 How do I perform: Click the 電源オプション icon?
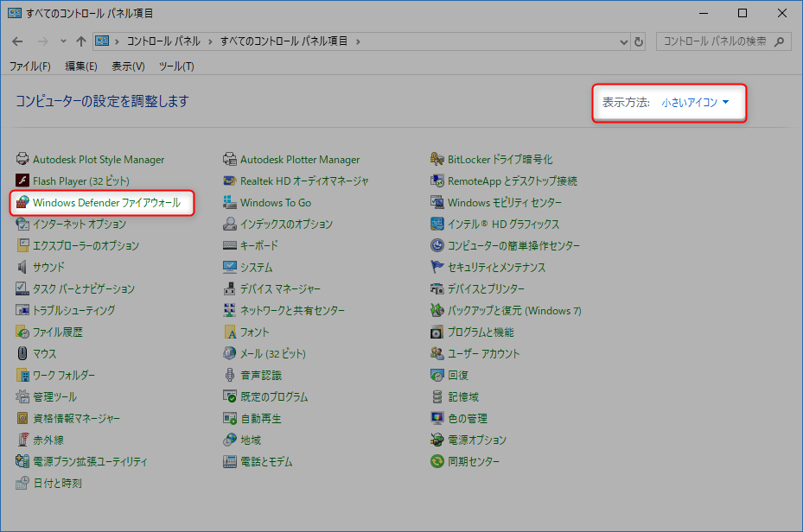(437, 440)
